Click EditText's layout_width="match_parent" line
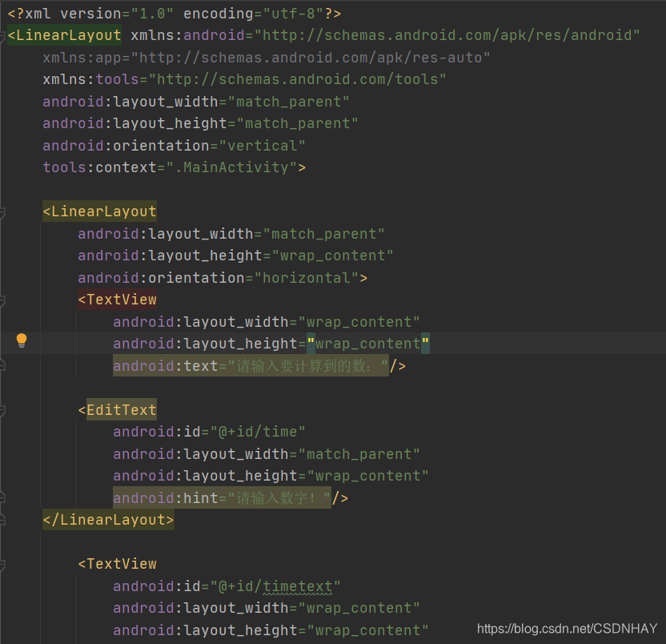 (267, 454)
